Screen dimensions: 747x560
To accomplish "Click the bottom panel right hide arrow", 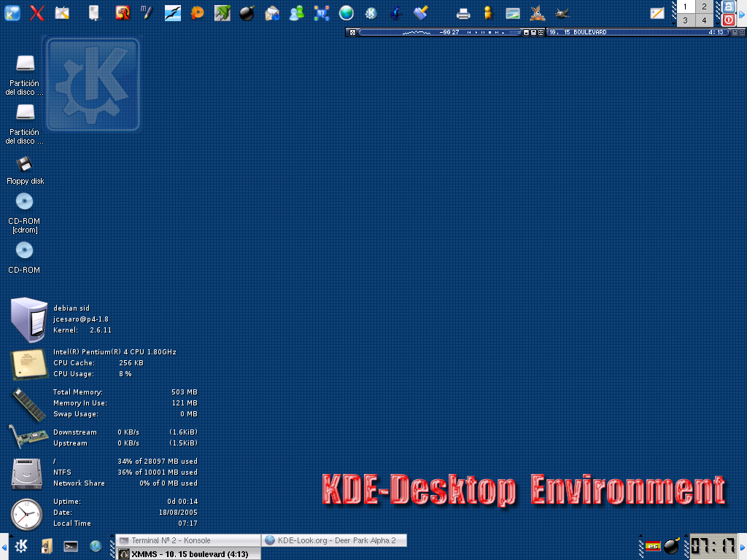I will (742, 547).
